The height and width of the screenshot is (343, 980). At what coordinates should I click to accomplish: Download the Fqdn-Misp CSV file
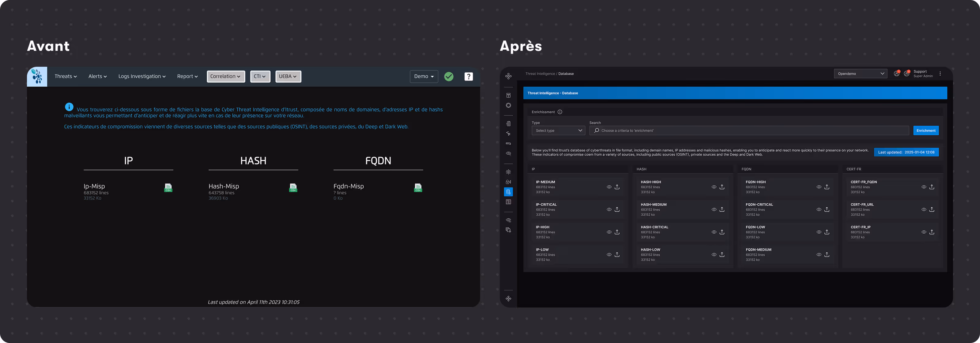click(418, 187)
